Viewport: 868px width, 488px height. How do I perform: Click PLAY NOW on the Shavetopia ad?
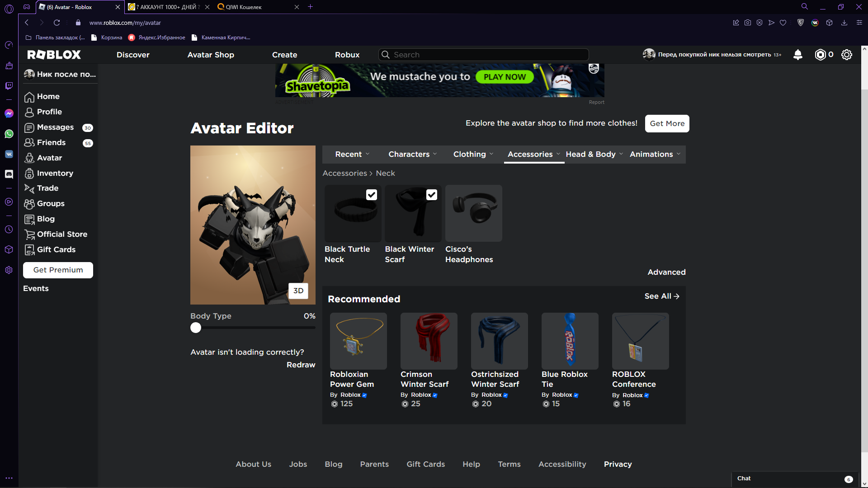tap(505, 77)
